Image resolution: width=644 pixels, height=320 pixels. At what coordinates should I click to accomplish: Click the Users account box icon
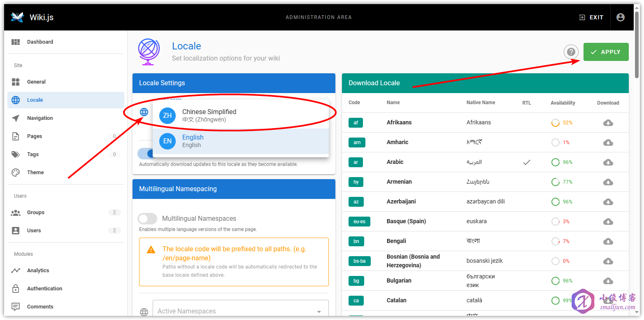pos(16,231)
